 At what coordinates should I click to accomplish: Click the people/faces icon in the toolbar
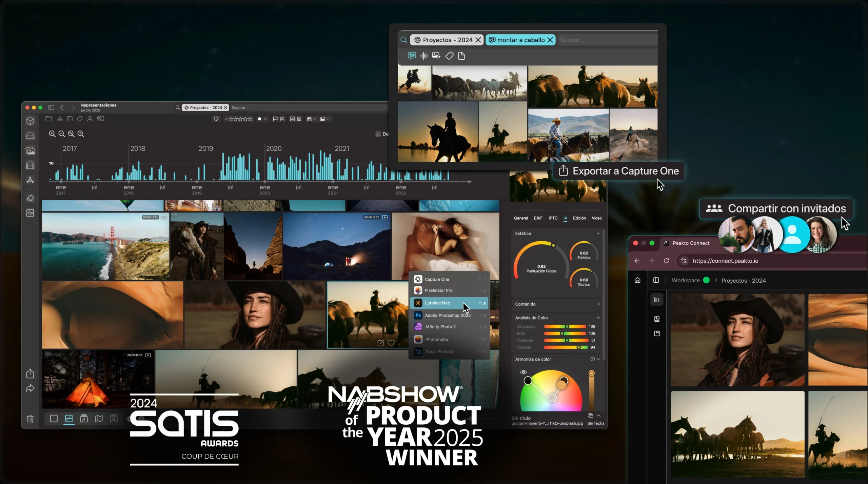[90, 119]
